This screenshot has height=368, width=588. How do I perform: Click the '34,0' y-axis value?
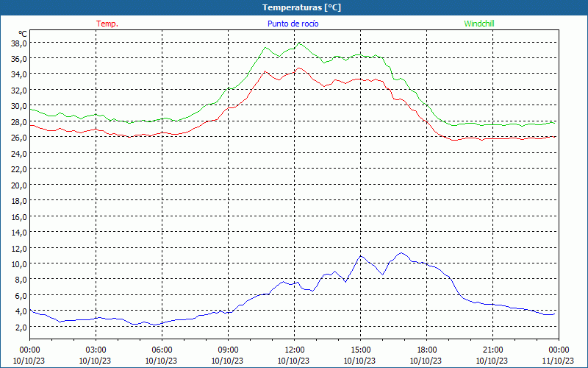pos(19,74)
